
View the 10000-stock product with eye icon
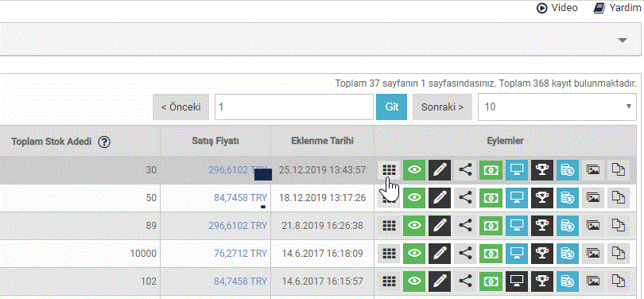click(414, 254)
